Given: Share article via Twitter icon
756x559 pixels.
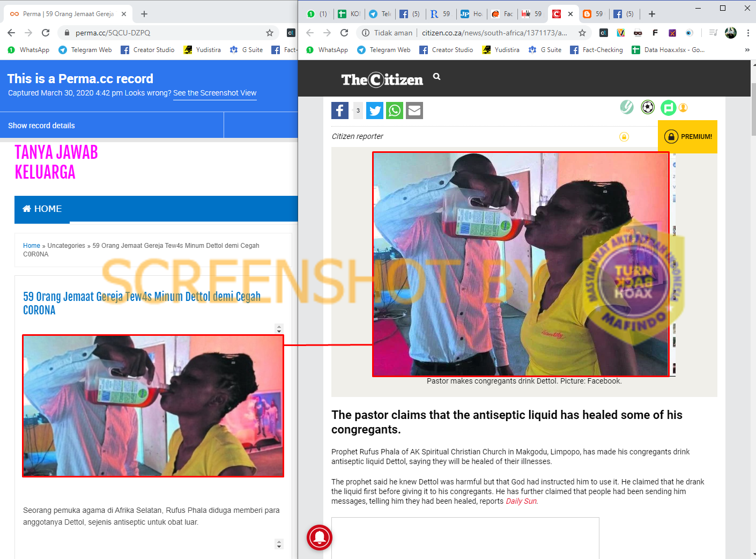Looking at the screenshot, I should click(375, 111).
